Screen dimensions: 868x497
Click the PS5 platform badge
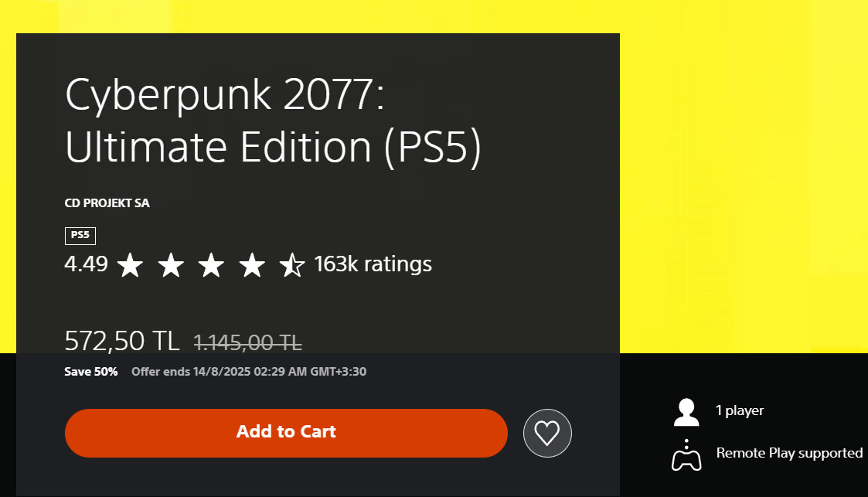pos(80,236)
